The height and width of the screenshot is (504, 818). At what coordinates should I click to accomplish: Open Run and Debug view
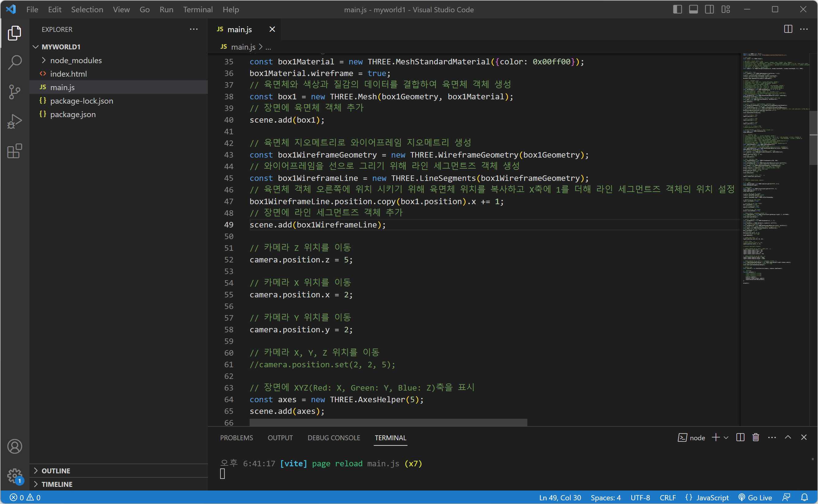[x=15, y=121]
